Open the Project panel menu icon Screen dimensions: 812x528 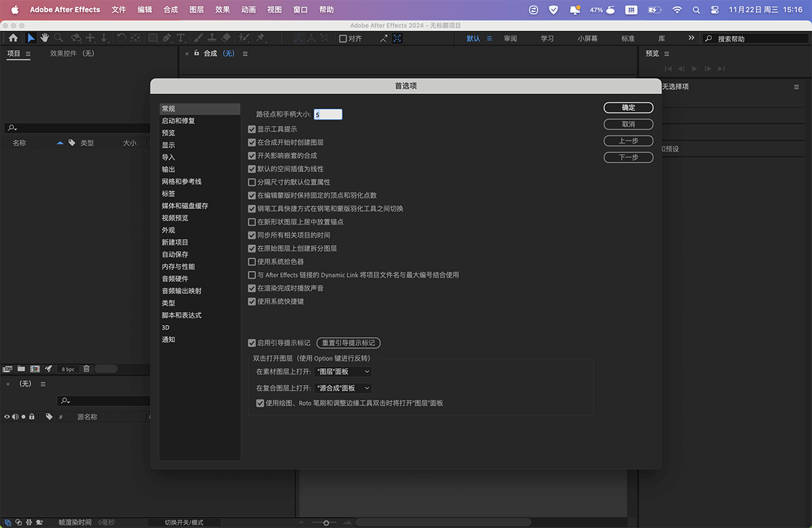[x=28, y=53]
